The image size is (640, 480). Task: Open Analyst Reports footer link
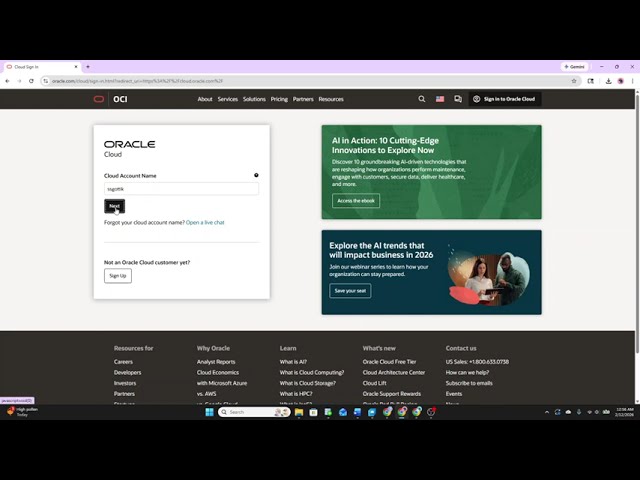[x=216, y=362]
